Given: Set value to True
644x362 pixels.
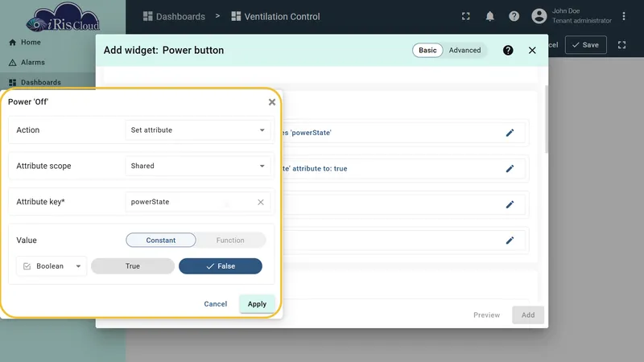Looking at the screenshot, I should coord(133,266).
